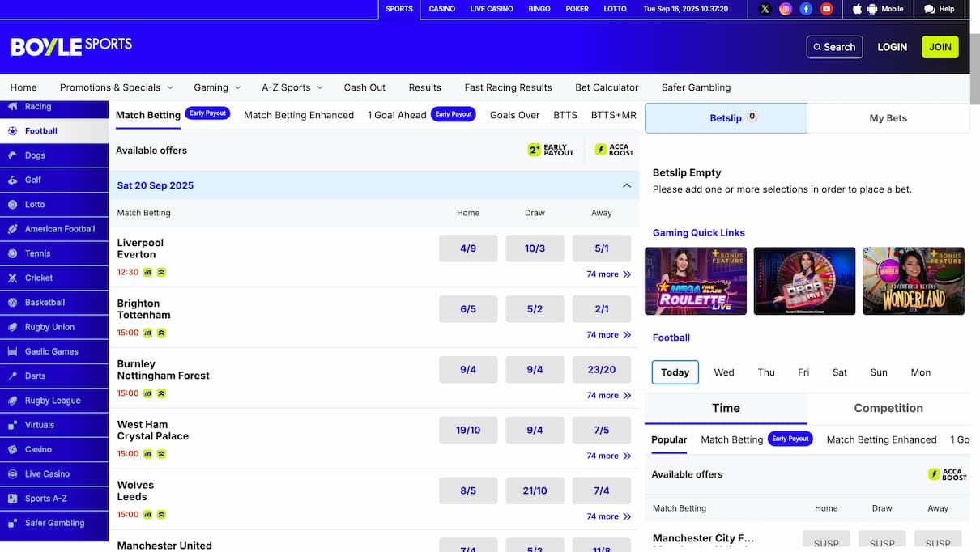Viewport: 980px width, 552px height.
Task: Select Rugby Union in the sidebar
Action: 54,327
